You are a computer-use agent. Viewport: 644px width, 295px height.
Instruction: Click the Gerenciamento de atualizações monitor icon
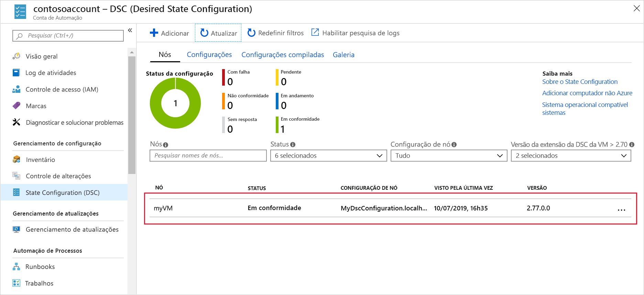pos(16,229)
